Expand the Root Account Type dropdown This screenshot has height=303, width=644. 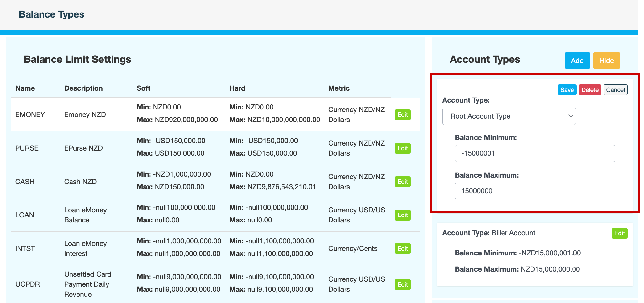coord(509,116)
